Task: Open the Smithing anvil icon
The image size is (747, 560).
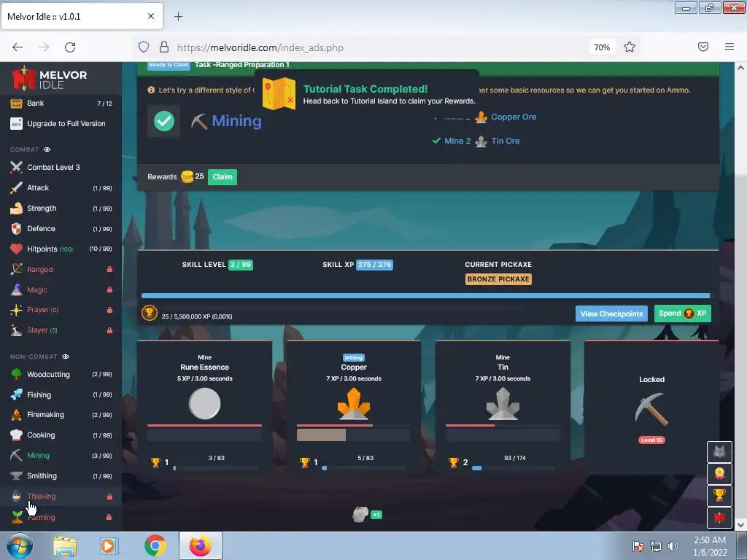Action: [x=16, y=475]
